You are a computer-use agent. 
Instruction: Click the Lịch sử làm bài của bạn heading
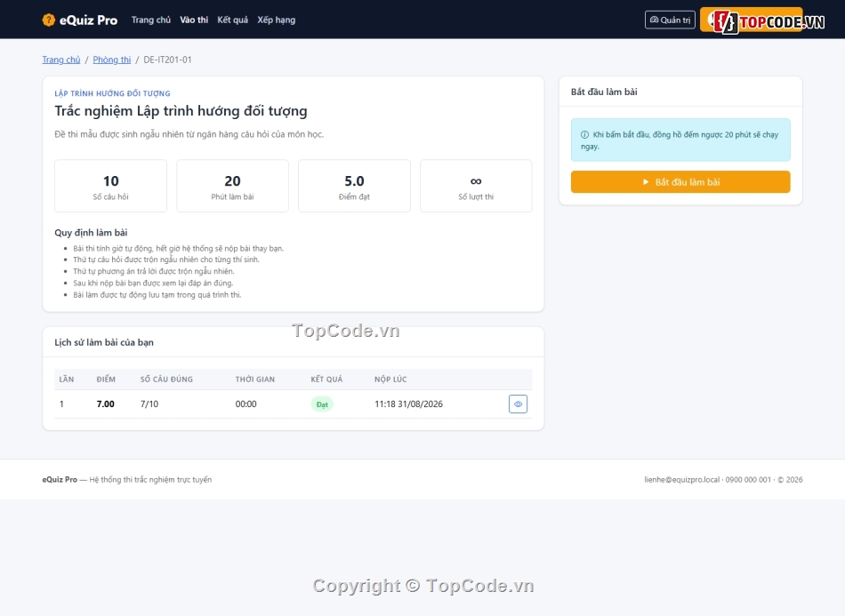click(104, 342)
